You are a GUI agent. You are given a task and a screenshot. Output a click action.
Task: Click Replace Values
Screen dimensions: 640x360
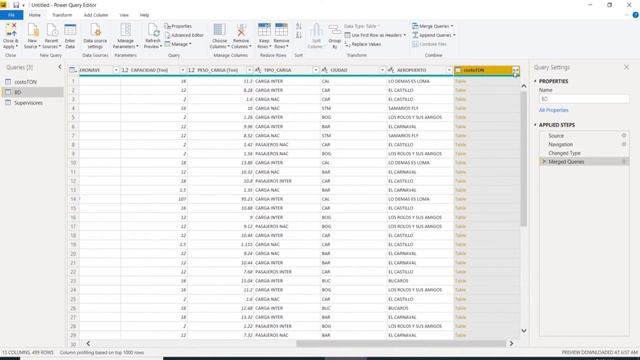tap(363, 44)
